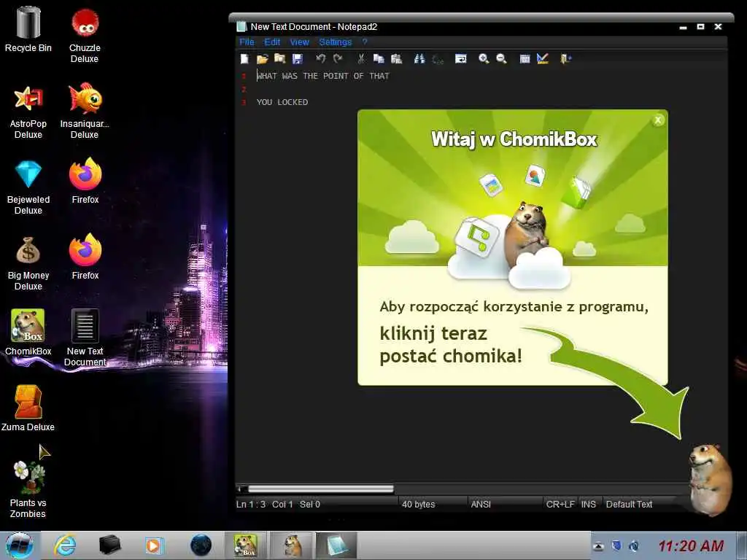Select the Insaniquarium Deluxe desktop icon
747x560 pixels.
click(x=85, y=111)
